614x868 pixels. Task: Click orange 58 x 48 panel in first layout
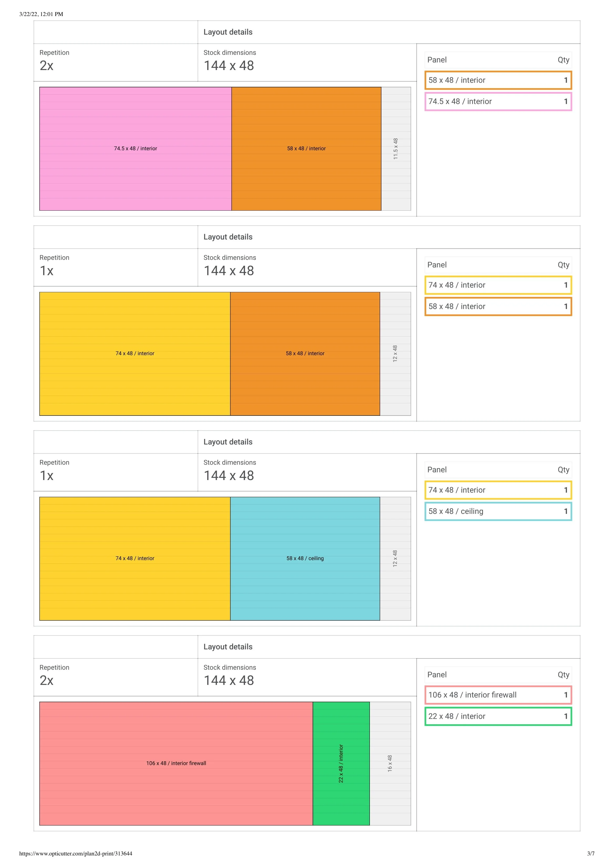(x=306, y=148)
